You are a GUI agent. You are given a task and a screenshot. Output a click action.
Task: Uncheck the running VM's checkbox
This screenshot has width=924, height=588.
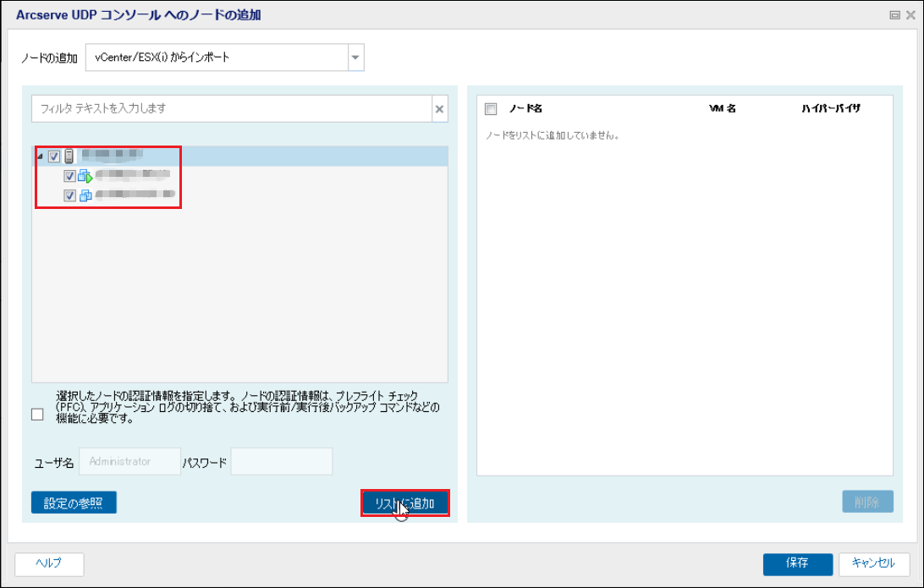pos(70,177)
